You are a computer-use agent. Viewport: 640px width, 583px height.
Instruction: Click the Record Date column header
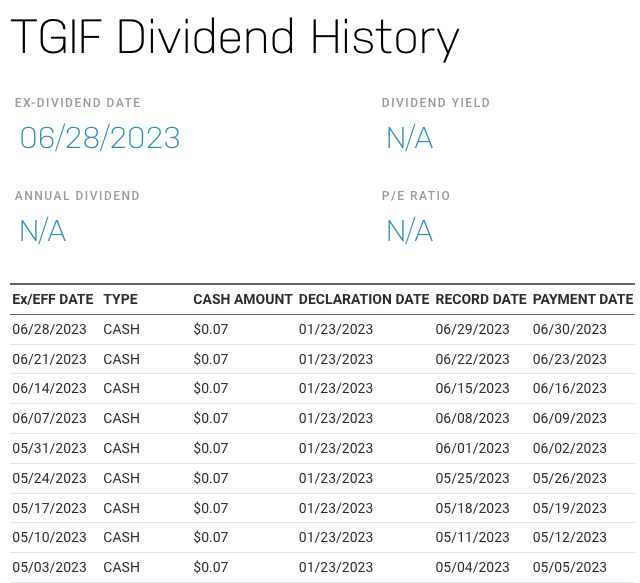tap(480, 299)
